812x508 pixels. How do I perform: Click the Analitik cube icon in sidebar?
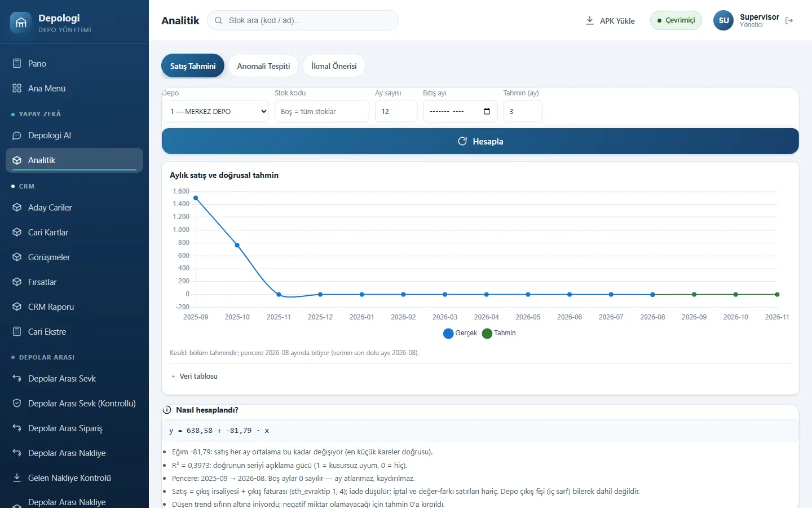17,160
